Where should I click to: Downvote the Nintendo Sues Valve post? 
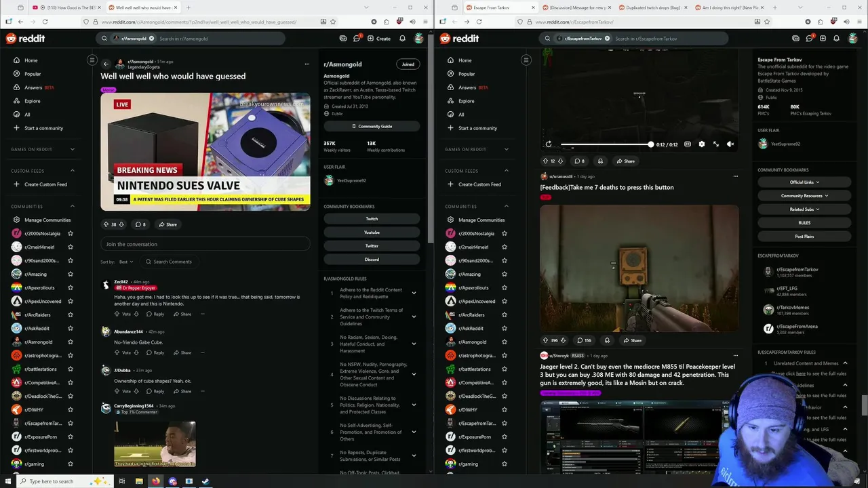click(x=121, y=224)
